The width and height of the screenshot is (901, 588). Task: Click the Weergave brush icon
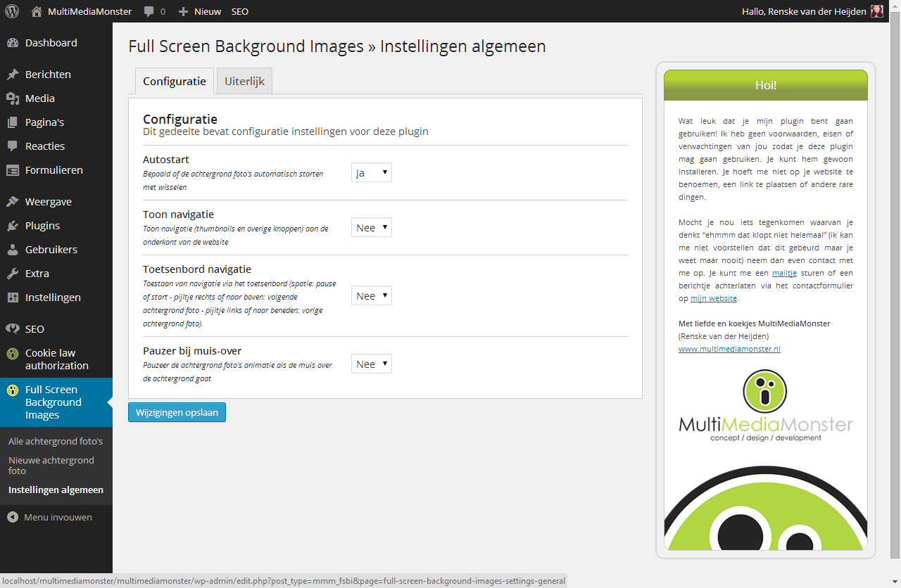[x=13, y=202]
